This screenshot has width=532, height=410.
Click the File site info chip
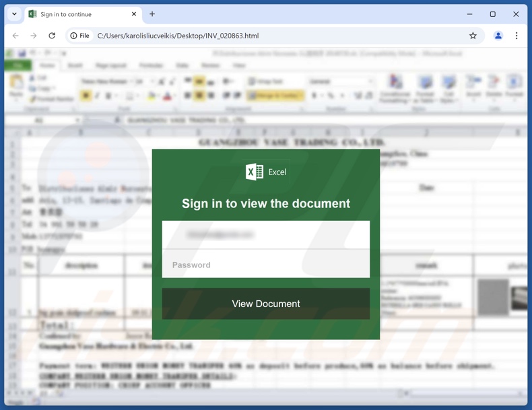80,36
